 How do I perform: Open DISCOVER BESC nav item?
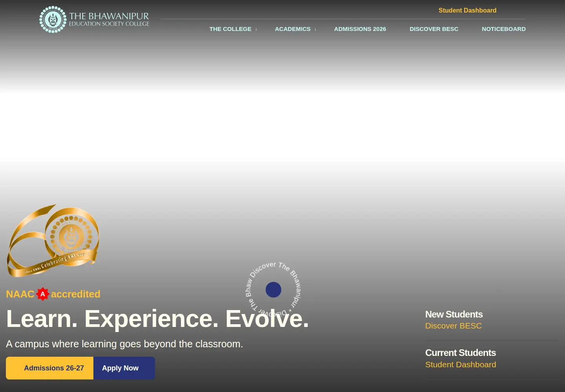pyautogui.click(x=434, y=29)
